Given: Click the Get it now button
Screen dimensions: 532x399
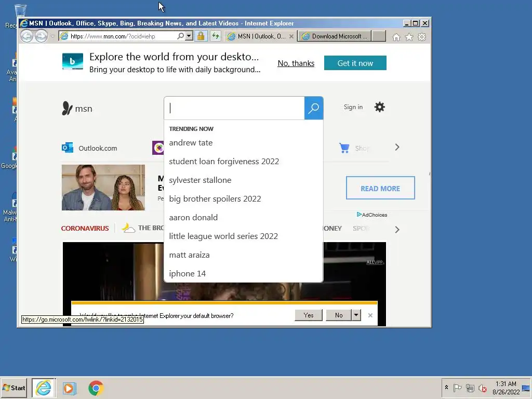Looking at the screenshot, I should (355, 63).
